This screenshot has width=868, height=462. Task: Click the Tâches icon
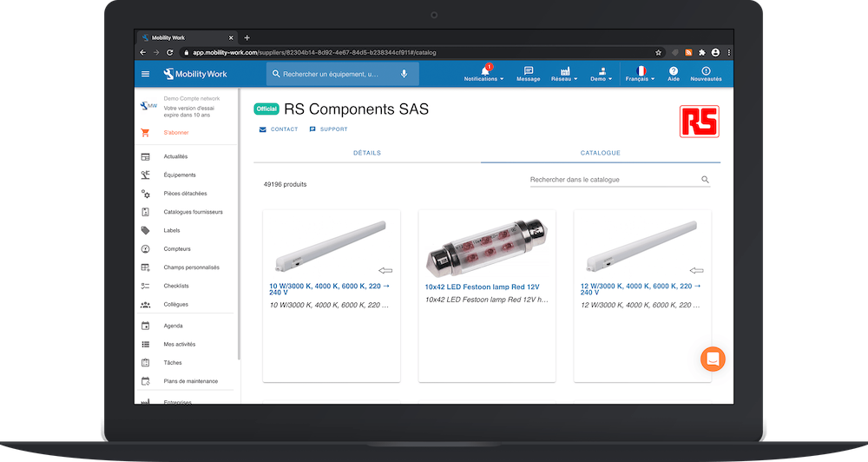(145, 363)
